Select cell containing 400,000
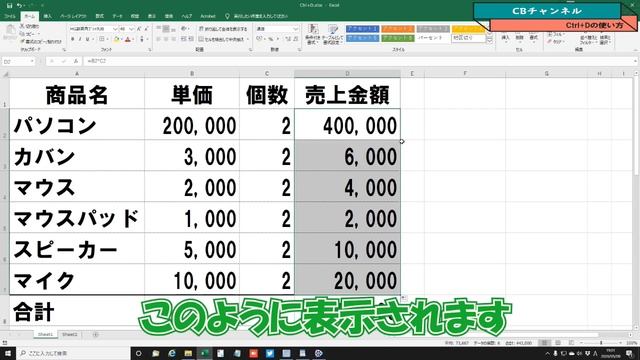Image resolution: width=640 pixels, height=360 pixels. coord(347,124)
